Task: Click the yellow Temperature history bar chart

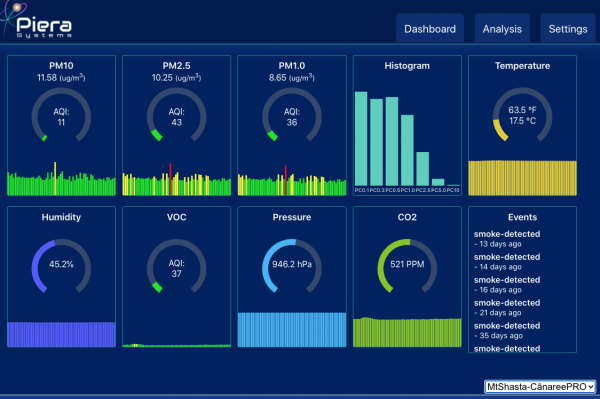Action: pyautogui.click(x=522, y=178)
